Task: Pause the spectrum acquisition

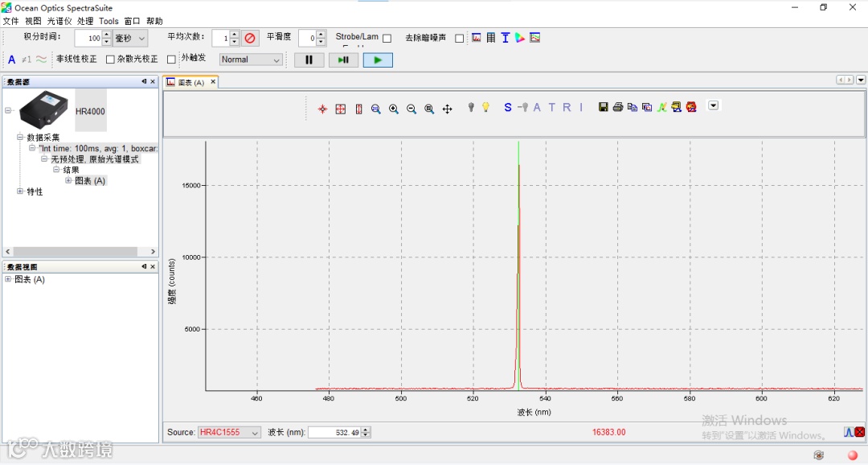Action: 309,60
